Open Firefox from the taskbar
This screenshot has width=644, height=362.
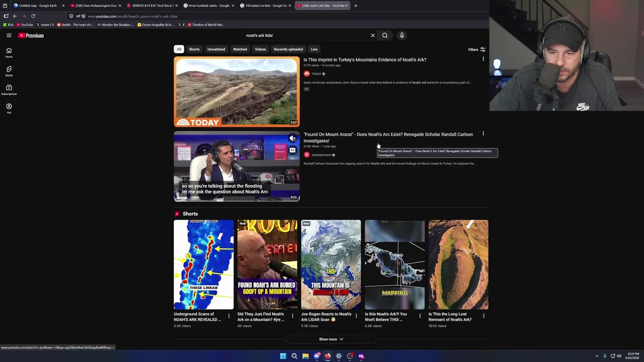[x=328, y=356]
